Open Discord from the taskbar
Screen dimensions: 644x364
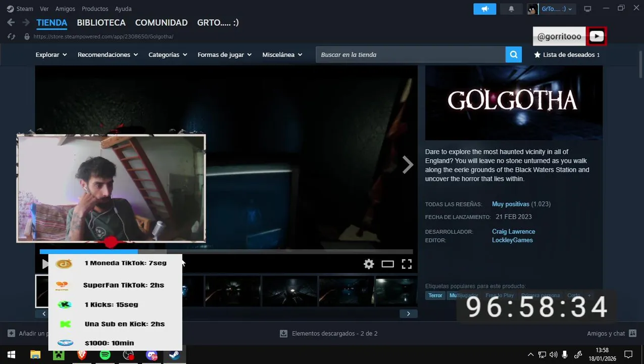tap(152, 355)
